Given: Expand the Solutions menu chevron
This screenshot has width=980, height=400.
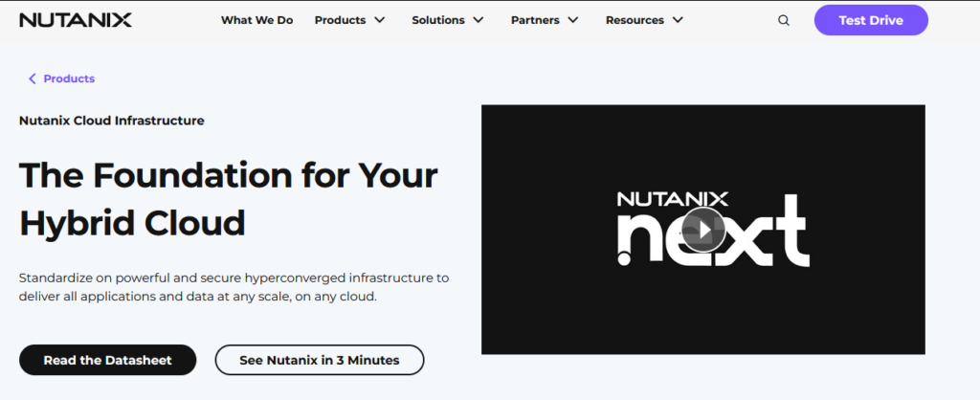Looking at the screenshot, I should (479, 20).
